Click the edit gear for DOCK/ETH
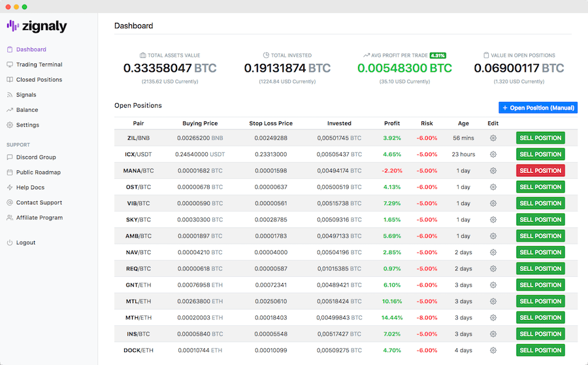This screenshot has height=365, width=588. coord(493,351)
